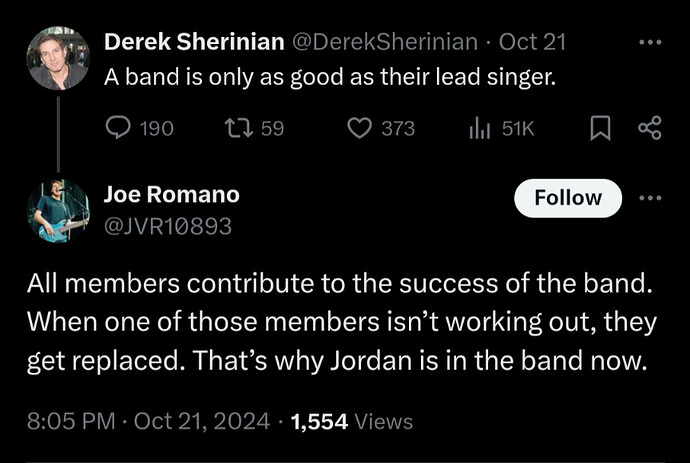Click the Joe Romano display name
This screenshot has width=690, height=463.
coord(172,194)
